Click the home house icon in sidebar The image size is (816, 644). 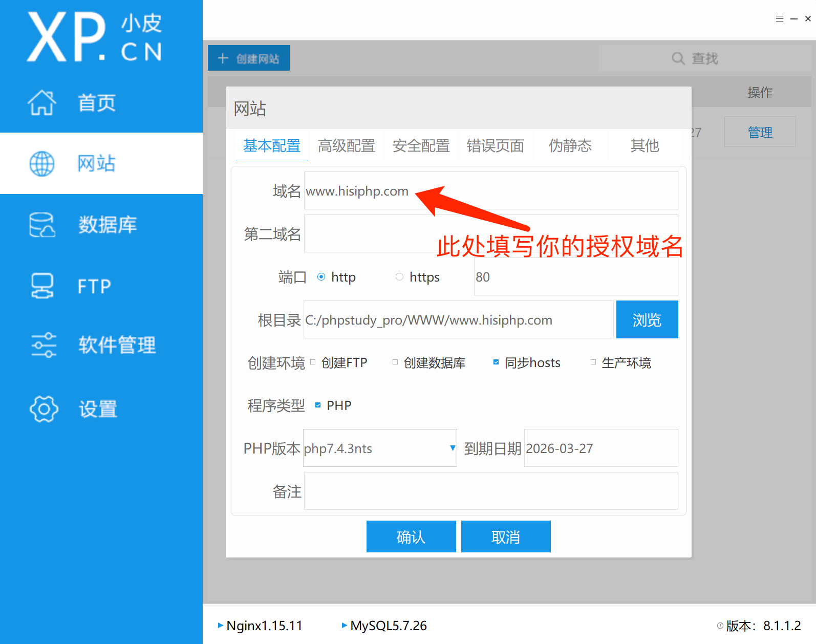click(x=42, y=102)
